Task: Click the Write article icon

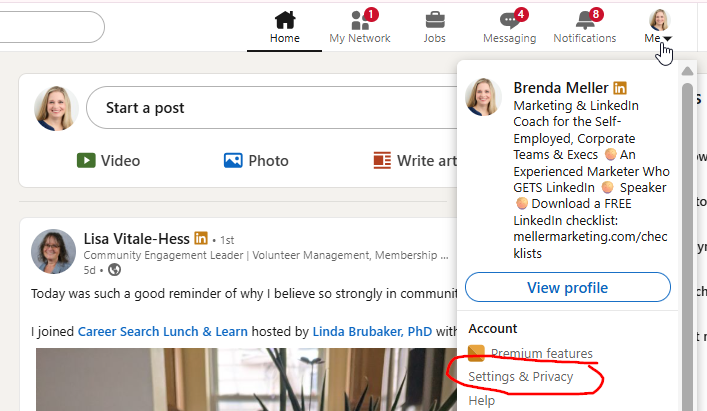Action: 381,160
